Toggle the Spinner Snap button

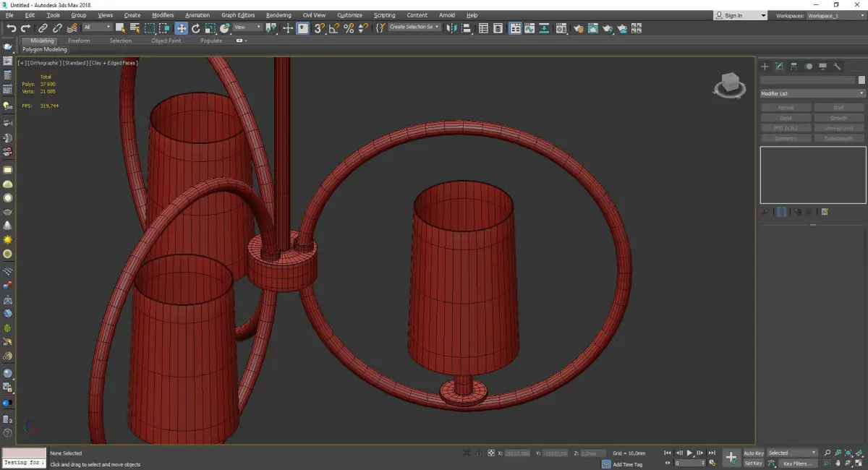pyautogui.click(x=362, y=28)
